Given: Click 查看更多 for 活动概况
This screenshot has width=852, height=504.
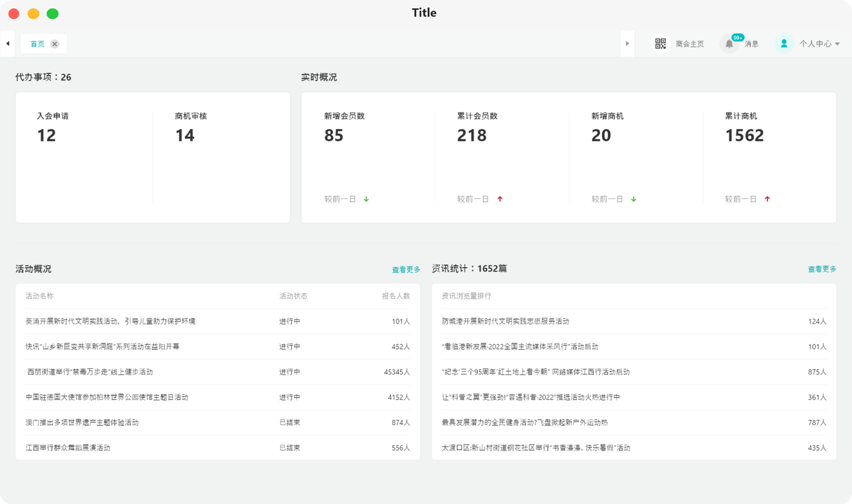Looking at the screenshot, I should click(x=406, y=269).
